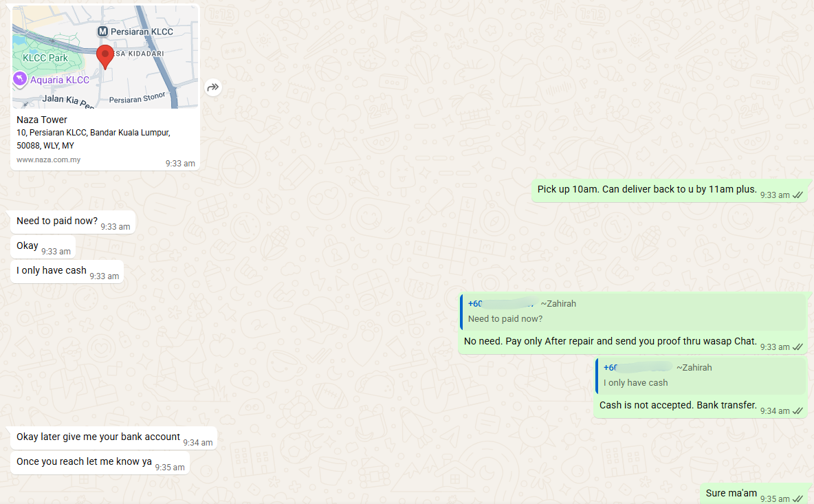814x504 pixels.
Task: Click the quoted reply 'I only have cash' from Zahirah
Action: (x=701, y=375)
